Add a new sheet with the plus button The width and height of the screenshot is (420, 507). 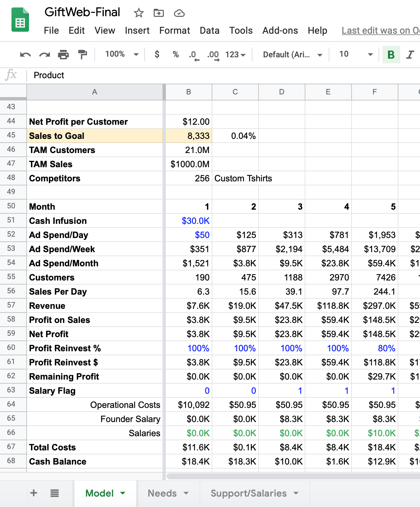(33, 493)
